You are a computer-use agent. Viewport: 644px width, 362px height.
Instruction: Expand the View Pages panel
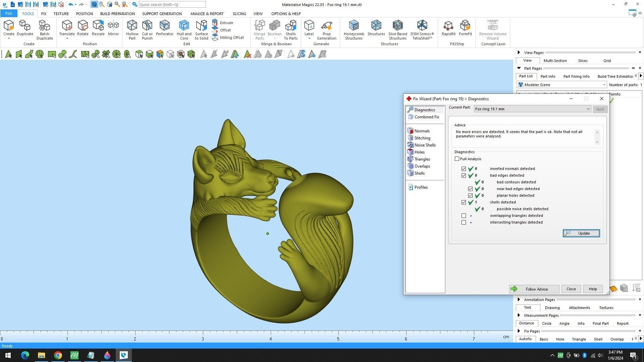[x=519, y=52]
